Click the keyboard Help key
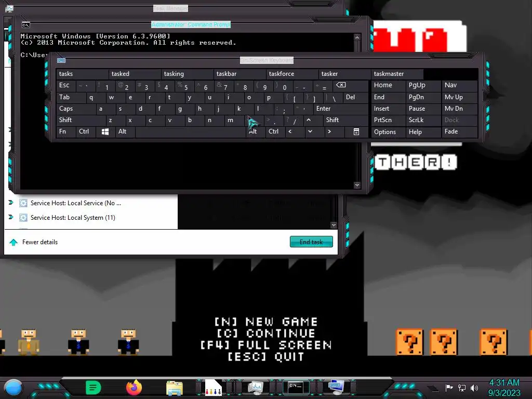The width and height of the screenshot is (532, 399). [x=423, y=131]
